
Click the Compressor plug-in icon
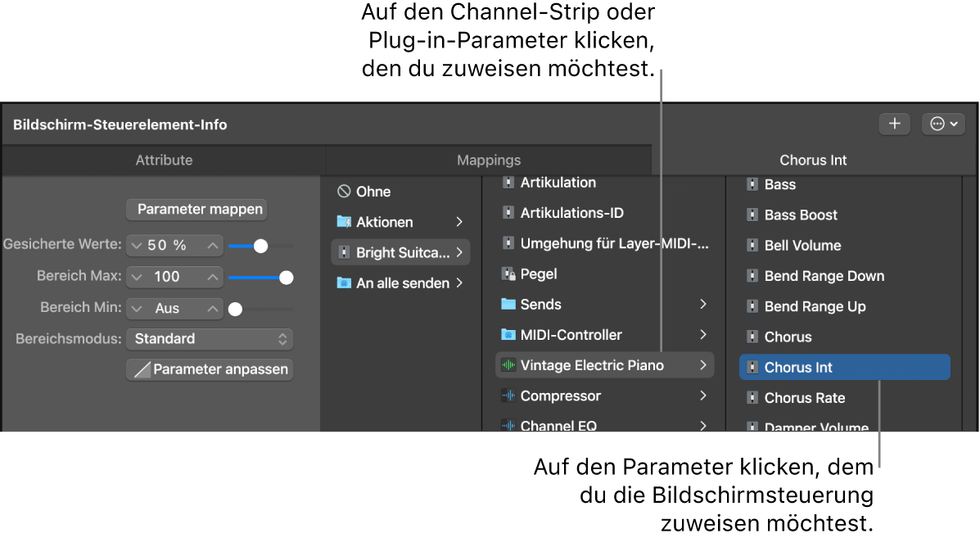[x=508, y=396]
